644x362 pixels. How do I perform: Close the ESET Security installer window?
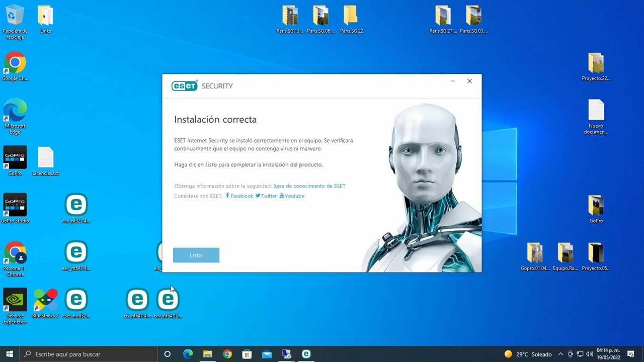click(469, 81)
